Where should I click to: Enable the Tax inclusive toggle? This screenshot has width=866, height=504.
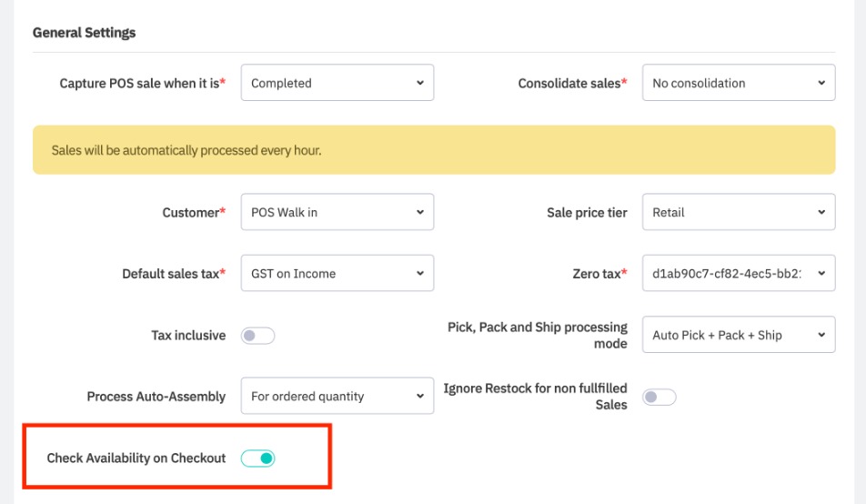257,336
